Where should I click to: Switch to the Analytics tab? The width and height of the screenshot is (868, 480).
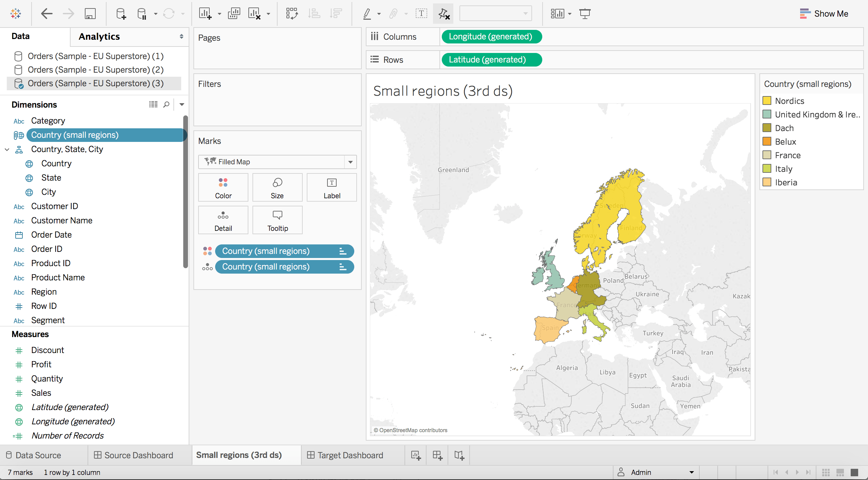[x=99, y=37]
